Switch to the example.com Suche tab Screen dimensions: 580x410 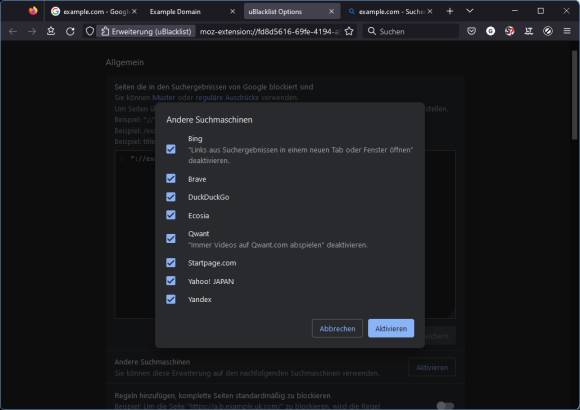point(390,11)
